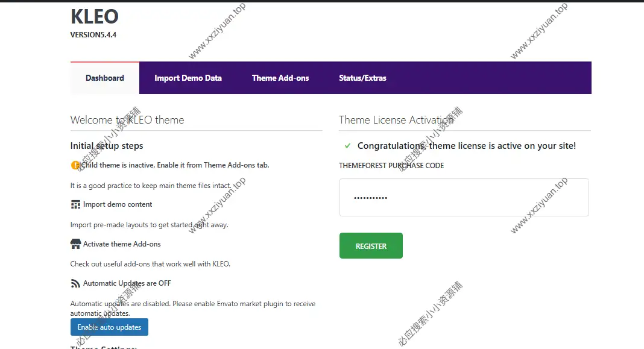Open the Dashboard tab
Viewport: 644px width, 349px height.
tap(105, 78)
